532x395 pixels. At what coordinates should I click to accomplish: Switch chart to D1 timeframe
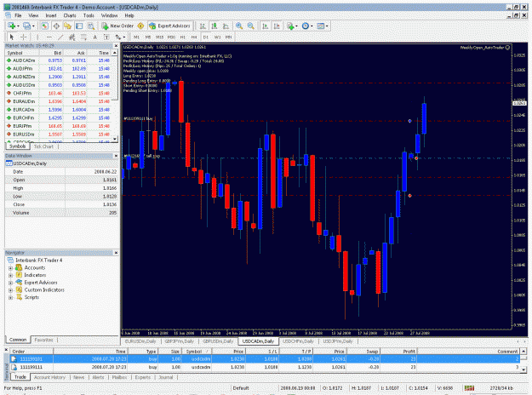206,37
